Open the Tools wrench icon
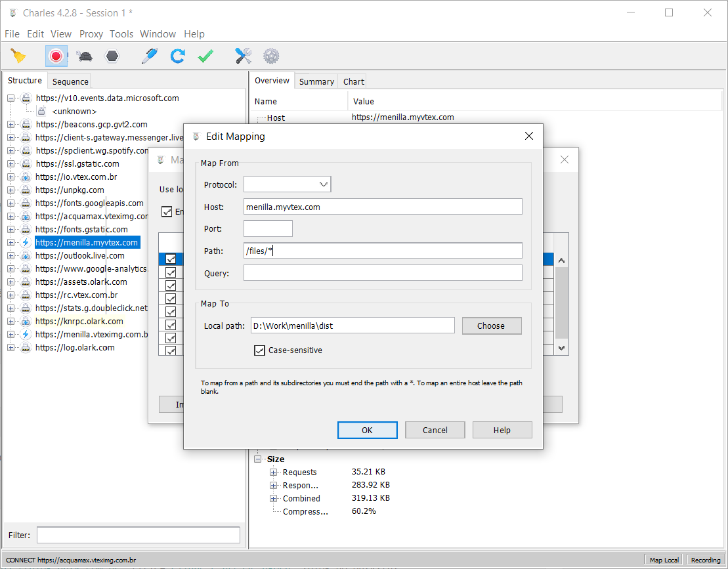 point(243,56)
